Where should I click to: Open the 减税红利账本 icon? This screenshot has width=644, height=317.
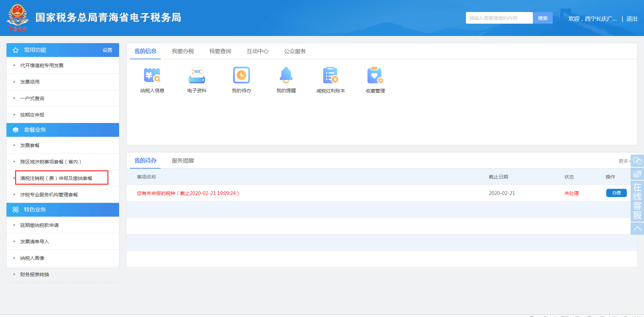[330, 75]
